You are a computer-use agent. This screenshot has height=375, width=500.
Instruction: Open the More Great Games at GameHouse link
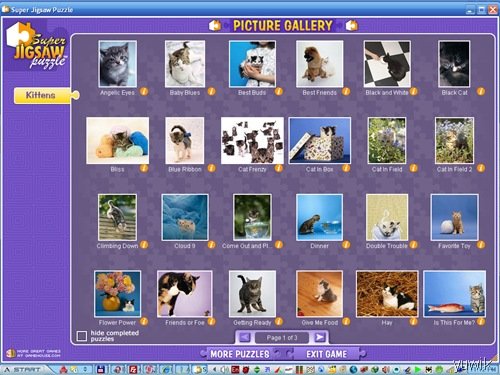[33, 353]
